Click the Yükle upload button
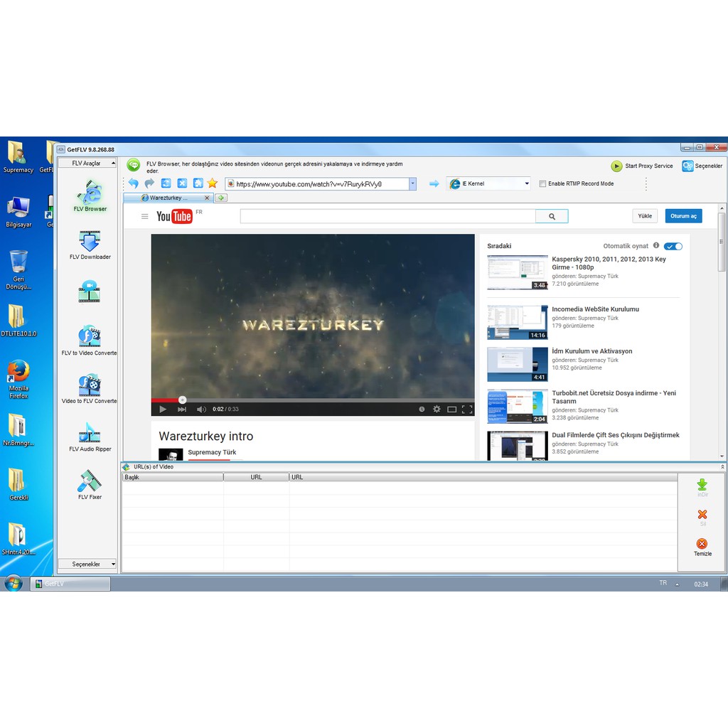This screenshot has width=728, height=728. (x=644, y=216)
